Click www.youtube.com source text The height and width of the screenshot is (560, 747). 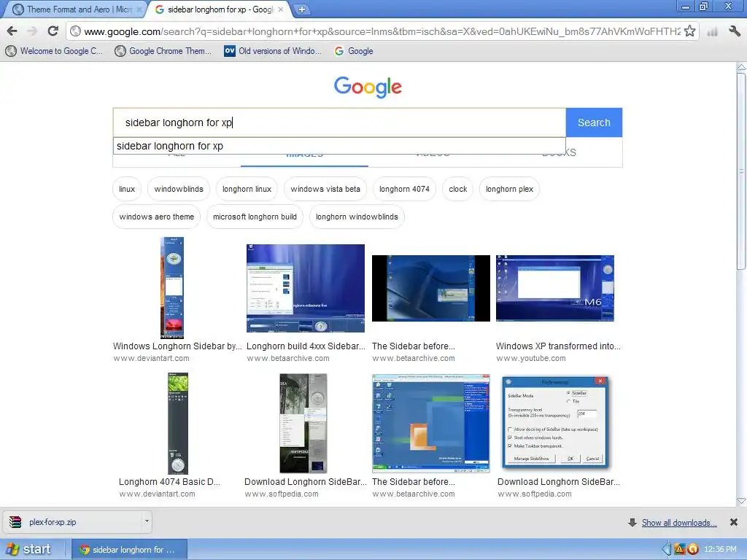click(531, 358)
